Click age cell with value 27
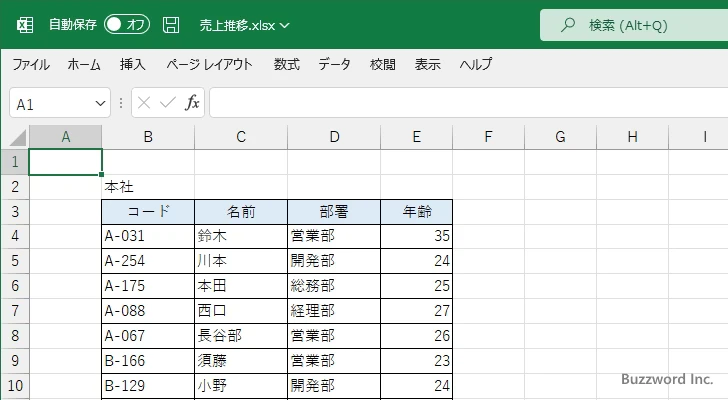Viewport: 728px width, 400px height. 416,311
